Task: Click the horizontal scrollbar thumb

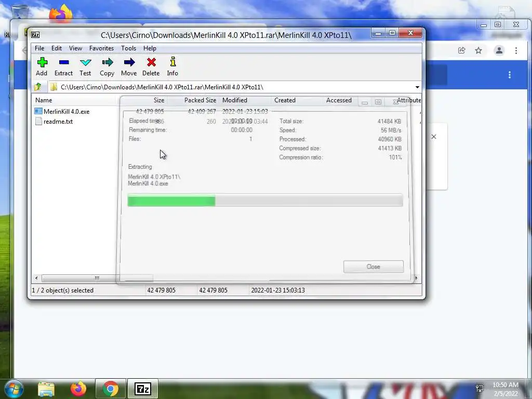Action: coord(97,278)
